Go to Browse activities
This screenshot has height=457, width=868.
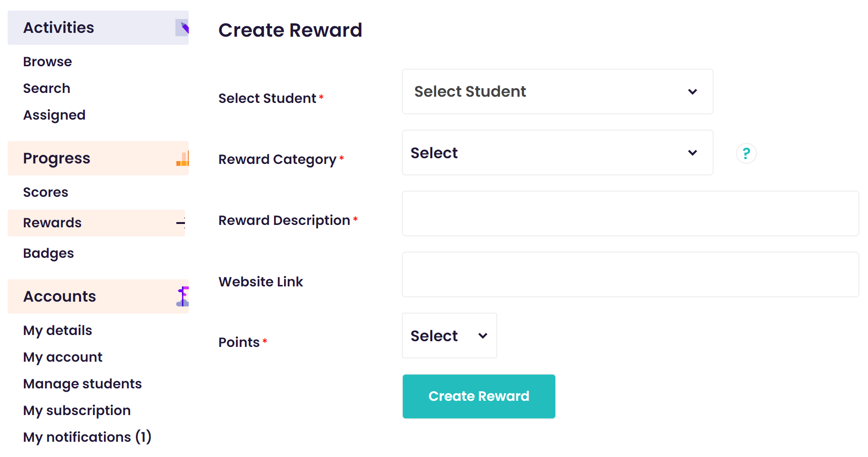tap(48, 61)
